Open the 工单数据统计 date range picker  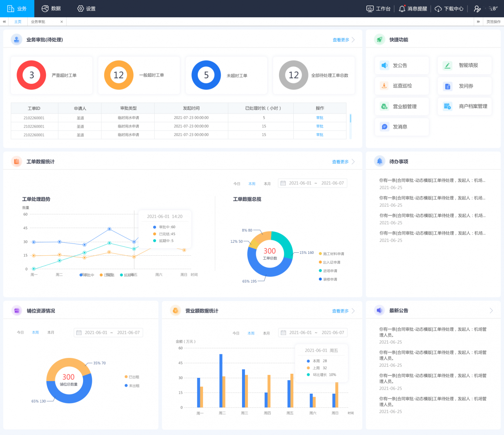pos(313,183)
